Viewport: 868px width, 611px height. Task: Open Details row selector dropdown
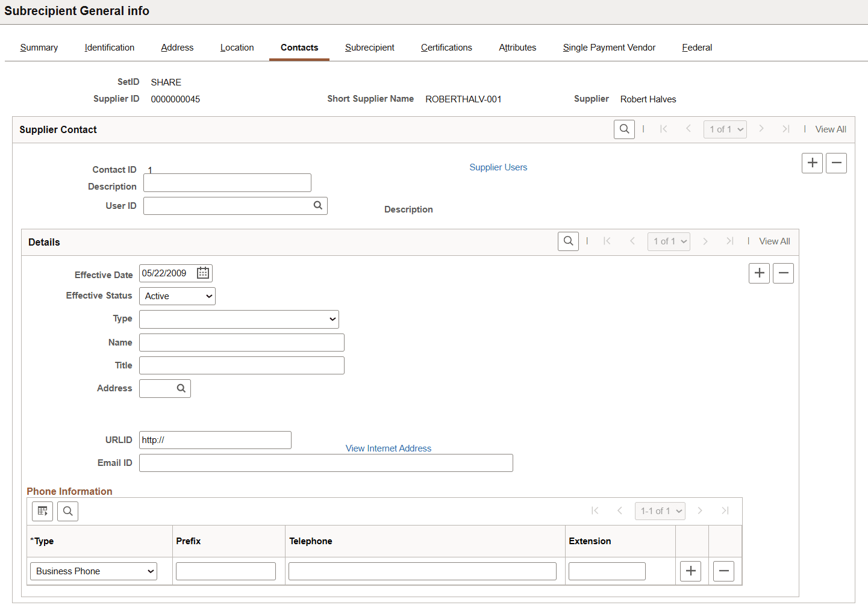pyautogui.click(x=669, y=241)
